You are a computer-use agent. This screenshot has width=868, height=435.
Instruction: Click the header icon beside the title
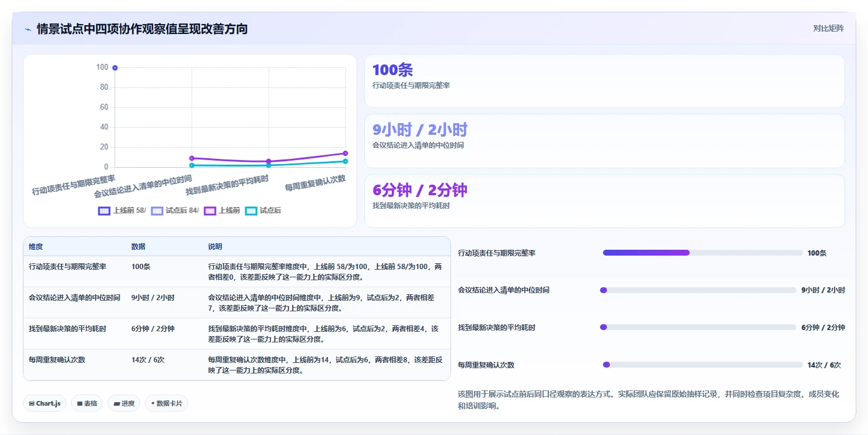pos(28,29)
